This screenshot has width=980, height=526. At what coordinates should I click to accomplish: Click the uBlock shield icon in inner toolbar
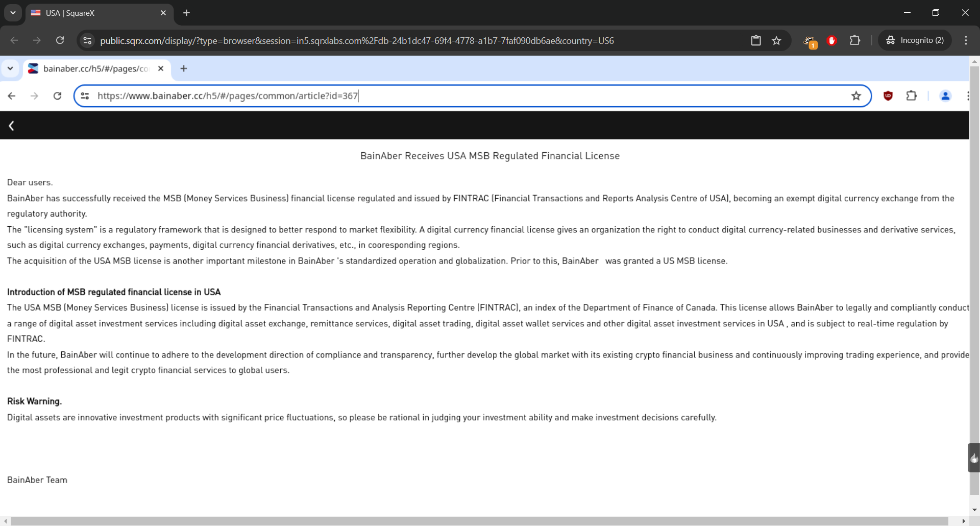(x=888, y=96)
